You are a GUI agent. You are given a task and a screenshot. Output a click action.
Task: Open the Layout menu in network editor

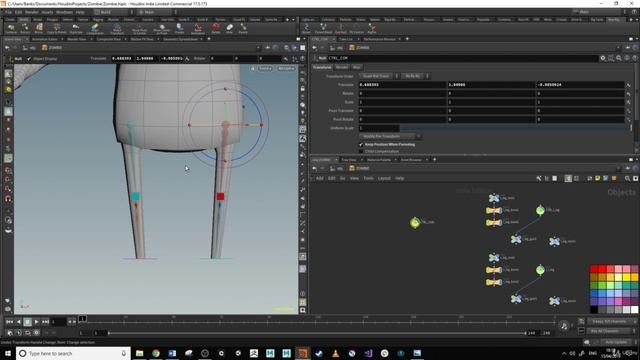(384, 178)
